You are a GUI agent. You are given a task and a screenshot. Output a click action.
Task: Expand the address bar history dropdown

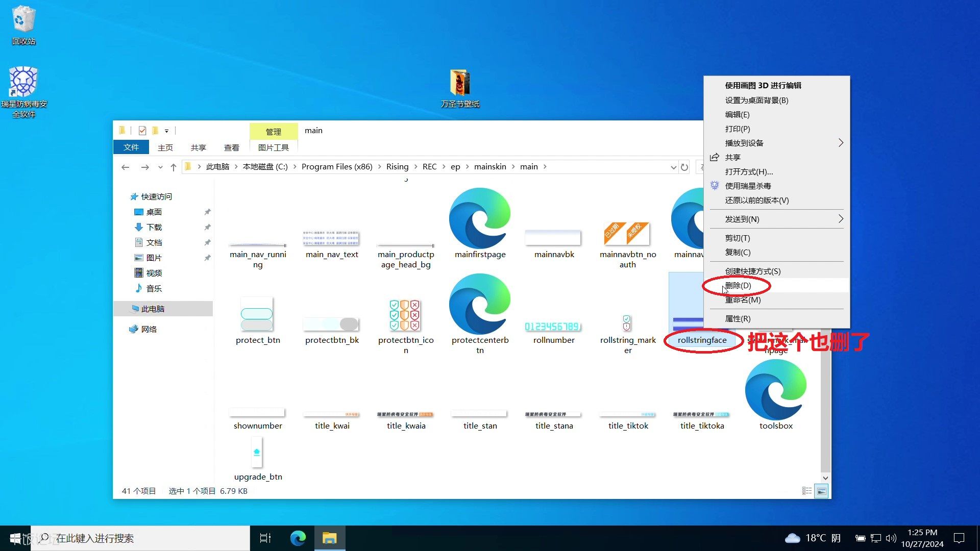[x=673, y=167]
